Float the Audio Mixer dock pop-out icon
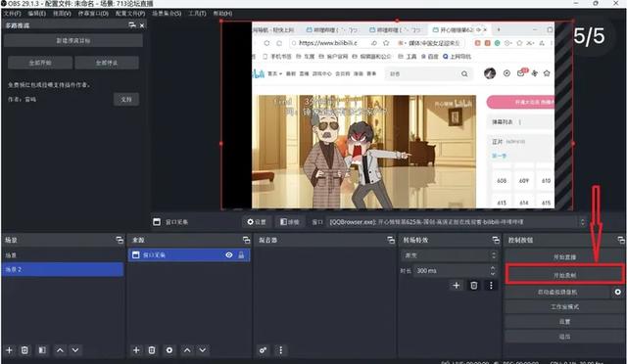The width and height of the screenshot is (627, 364). point(391,240)
